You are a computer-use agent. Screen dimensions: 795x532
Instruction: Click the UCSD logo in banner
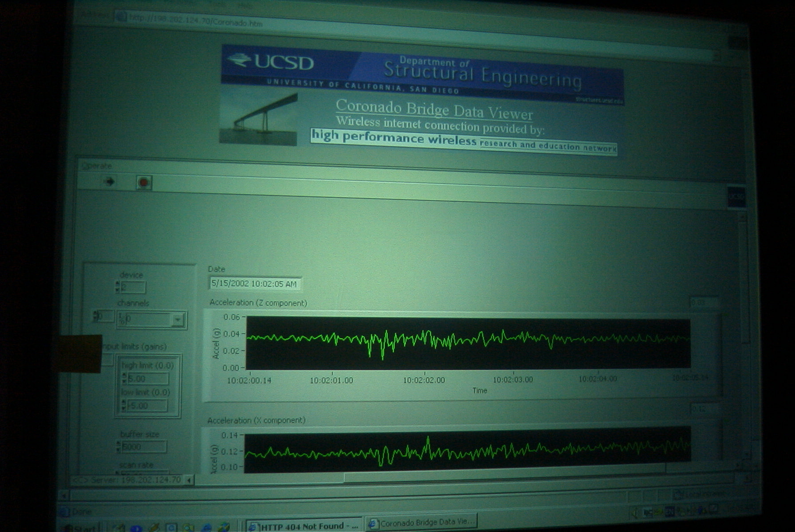point(270,61)
